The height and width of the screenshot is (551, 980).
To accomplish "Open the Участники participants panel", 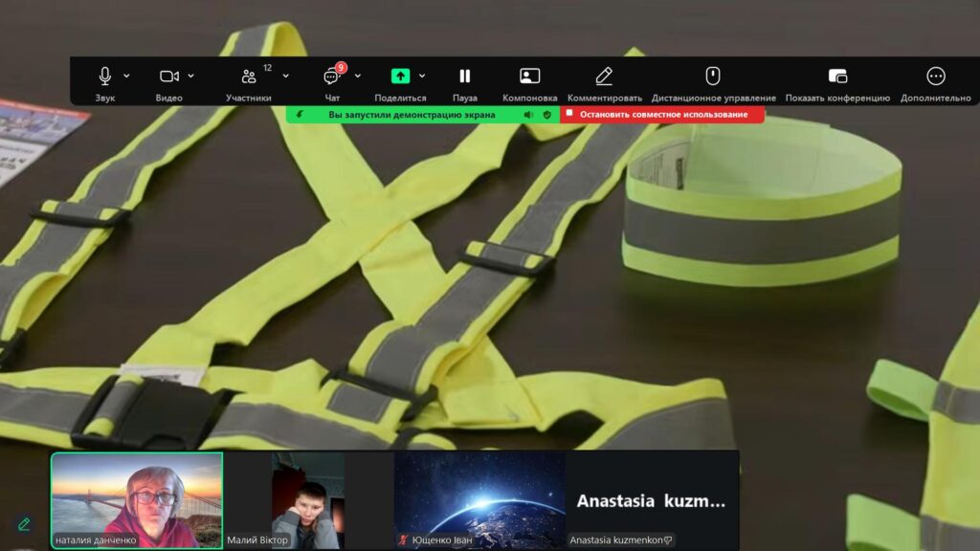I will click(249, 77).
